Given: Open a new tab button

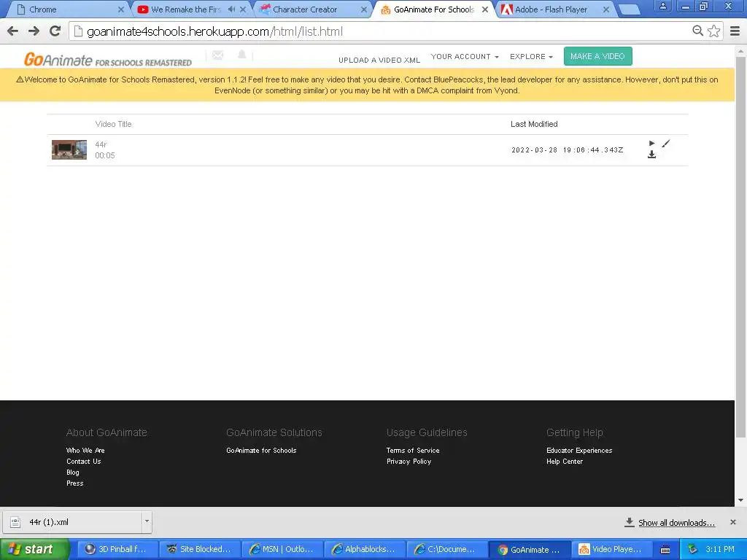Looking at the screenshot, I should [630, 9].
